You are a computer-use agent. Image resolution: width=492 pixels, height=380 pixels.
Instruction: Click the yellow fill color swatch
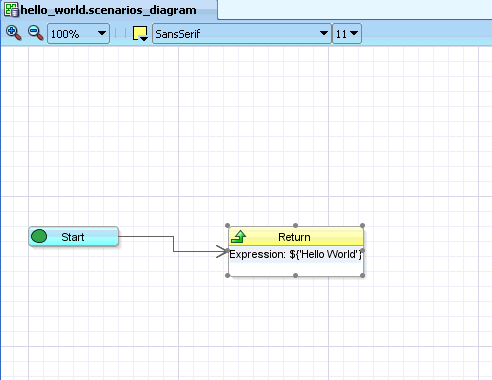click(x=139, y=33)
